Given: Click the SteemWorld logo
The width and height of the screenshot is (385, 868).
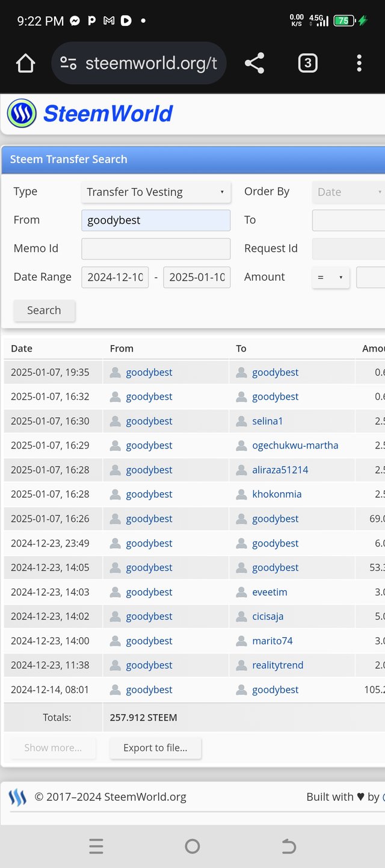Looking at the screenshot, I should click(x=22, y=114).
